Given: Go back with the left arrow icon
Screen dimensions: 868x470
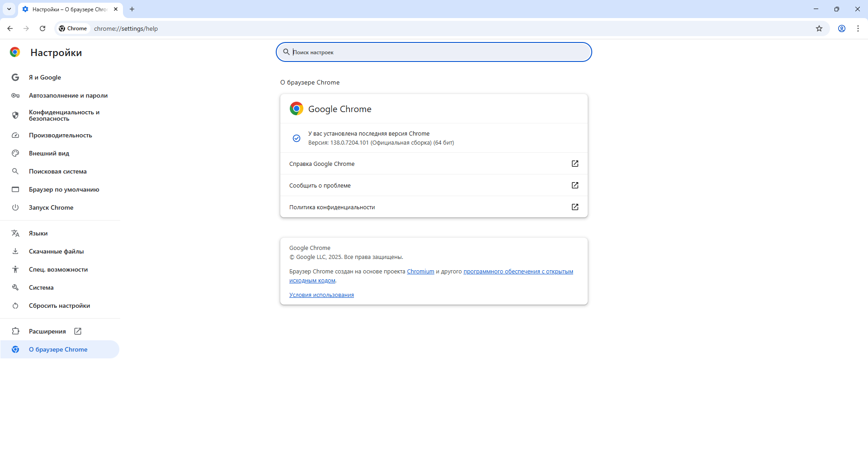Looking at the screenshot, I should pos(10,28).
